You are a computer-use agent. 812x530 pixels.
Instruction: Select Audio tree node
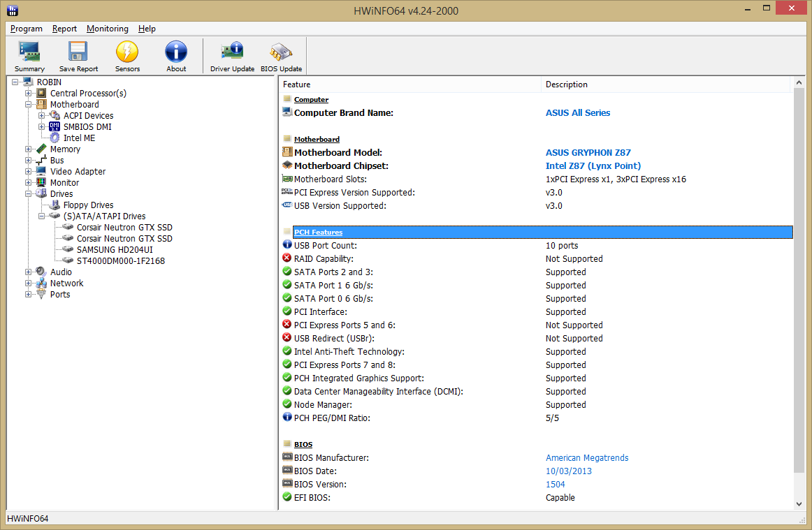(x=61, y=272)
